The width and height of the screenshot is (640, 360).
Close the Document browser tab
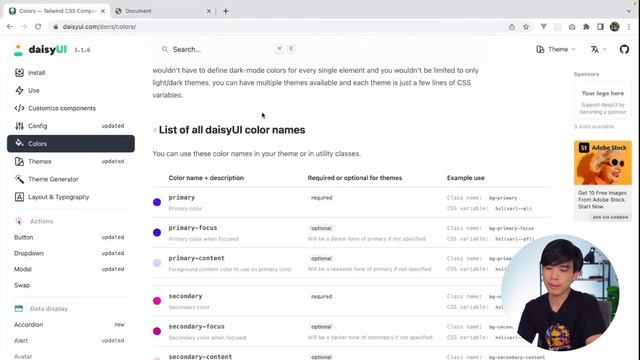point(209,11)
